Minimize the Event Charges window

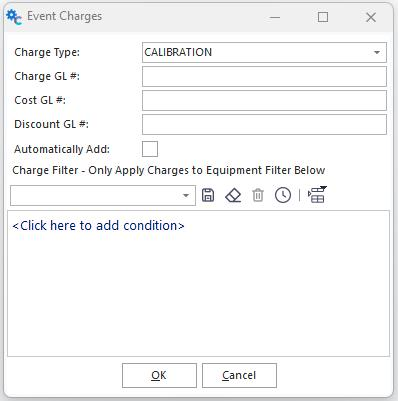(275, 17)
